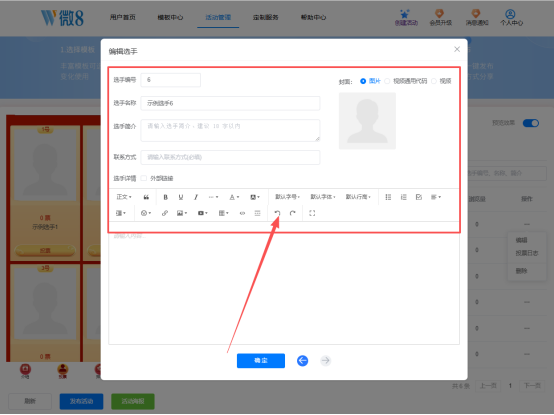Insert a to-do checklist
The image size is (554, 415).
(419, 197)
